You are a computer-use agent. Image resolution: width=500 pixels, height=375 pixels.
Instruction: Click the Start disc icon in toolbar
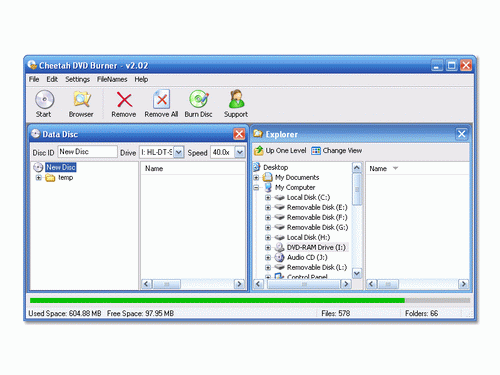click(44, 100)
